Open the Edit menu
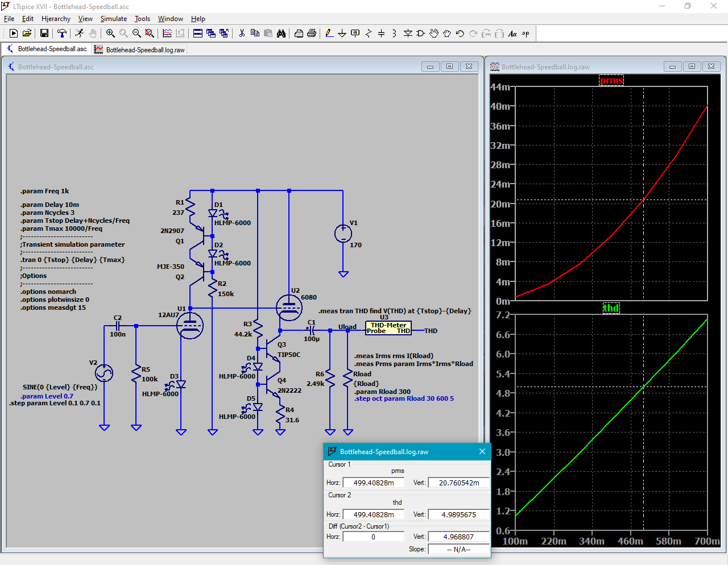 click(28, 19)
